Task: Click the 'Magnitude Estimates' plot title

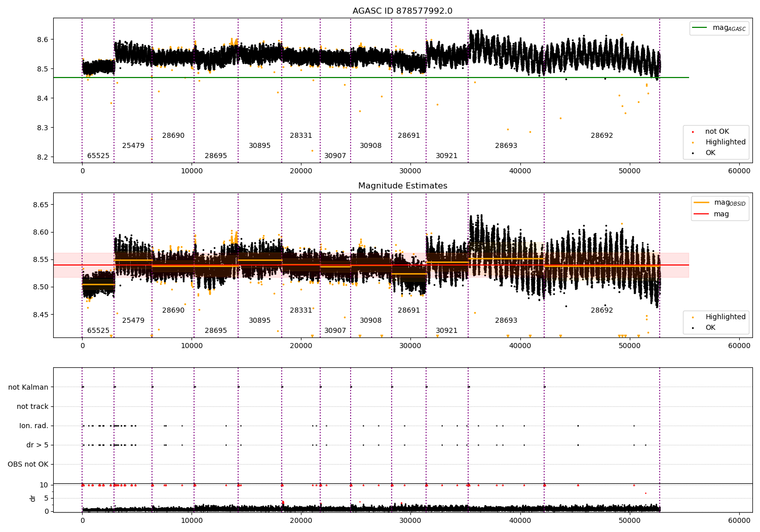Action: pyautogui.click(x=402, y=186)
